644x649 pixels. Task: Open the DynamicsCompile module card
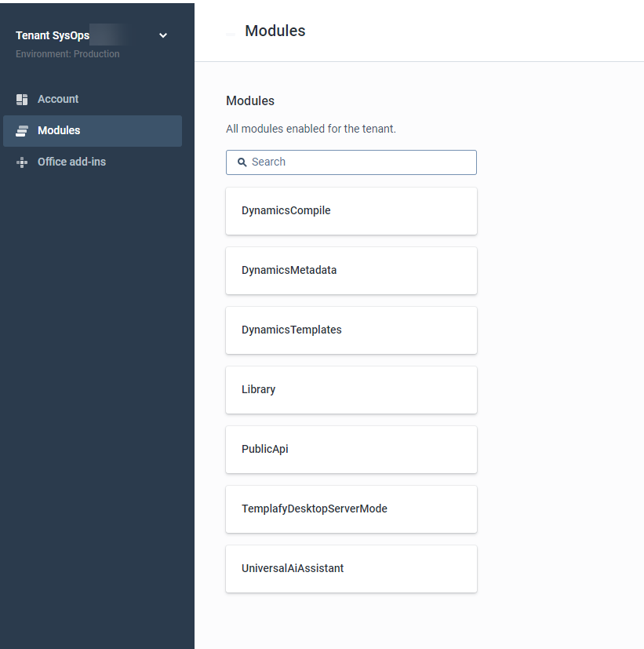pyautogui.click(x=351, y=211)
